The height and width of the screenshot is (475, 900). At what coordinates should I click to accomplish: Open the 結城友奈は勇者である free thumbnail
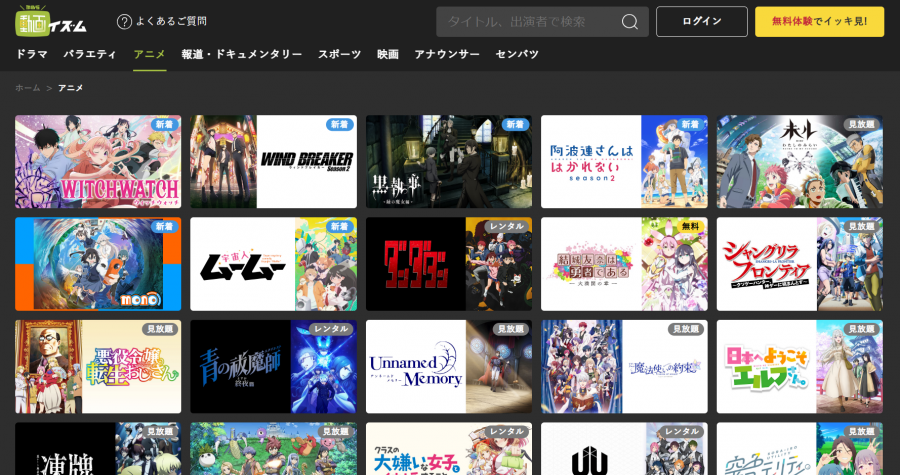coord(624,264)
